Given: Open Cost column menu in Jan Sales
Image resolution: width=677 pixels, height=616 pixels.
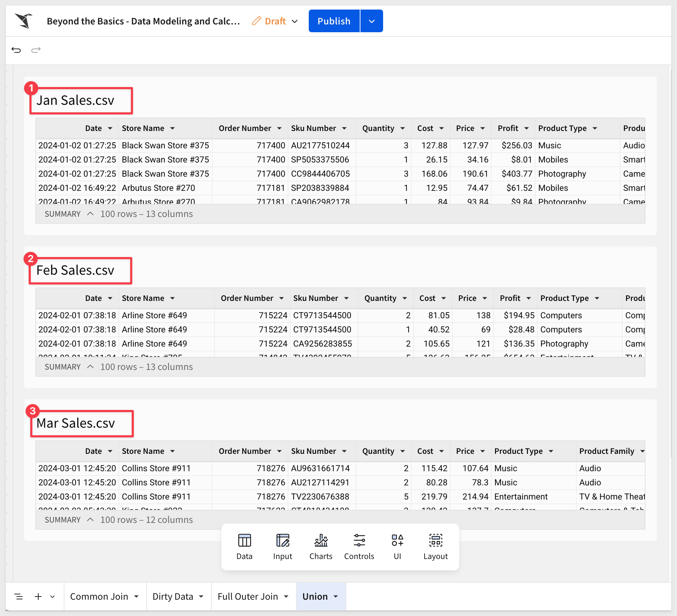Looking at the screenshot, I should pyautogui.click(x=442, y=128).
